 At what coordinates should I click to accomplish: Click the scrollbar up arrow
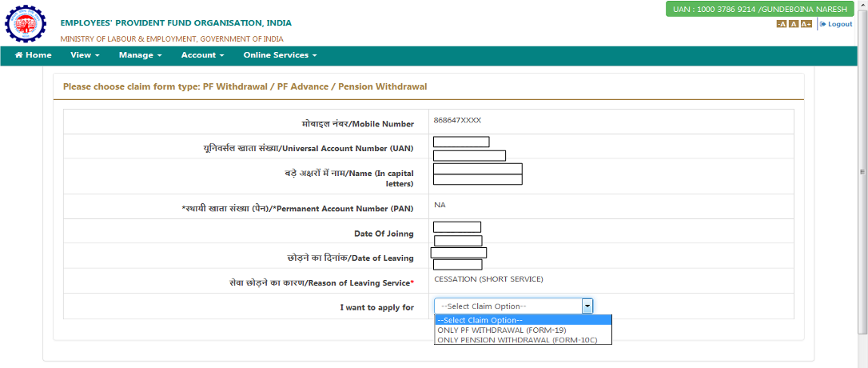click(862, 4)
